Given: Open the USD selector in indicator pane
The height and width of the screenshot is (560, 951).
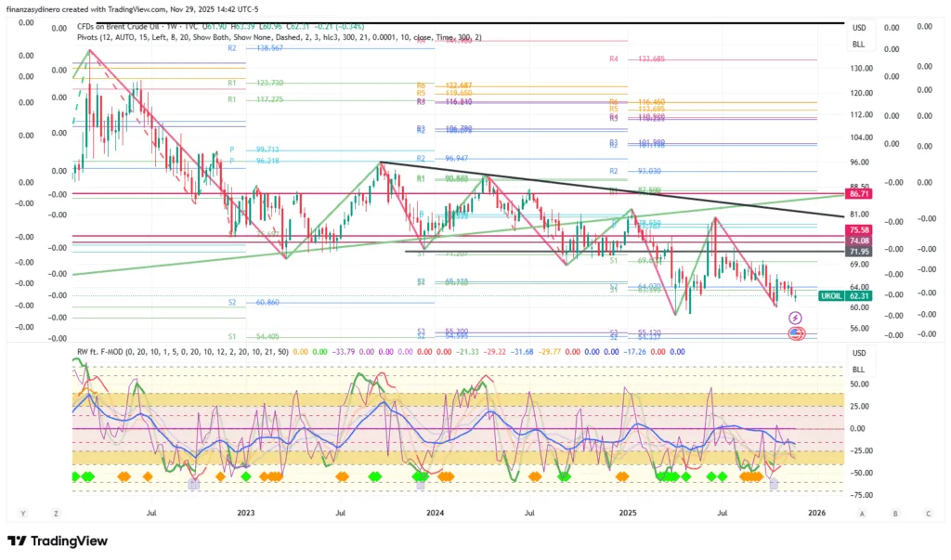Looking at the screenshot, I should coord(859,353).
